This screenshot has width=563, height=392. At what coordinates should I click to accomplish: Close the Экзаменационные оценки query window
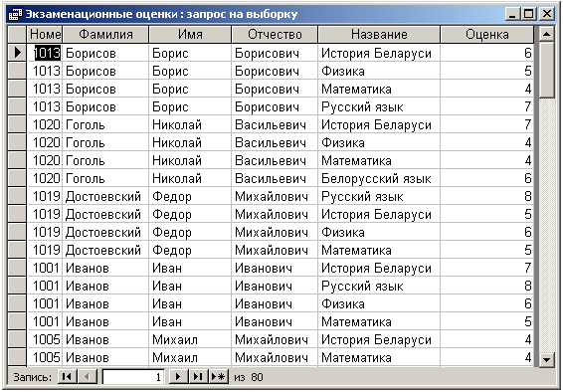546,14
